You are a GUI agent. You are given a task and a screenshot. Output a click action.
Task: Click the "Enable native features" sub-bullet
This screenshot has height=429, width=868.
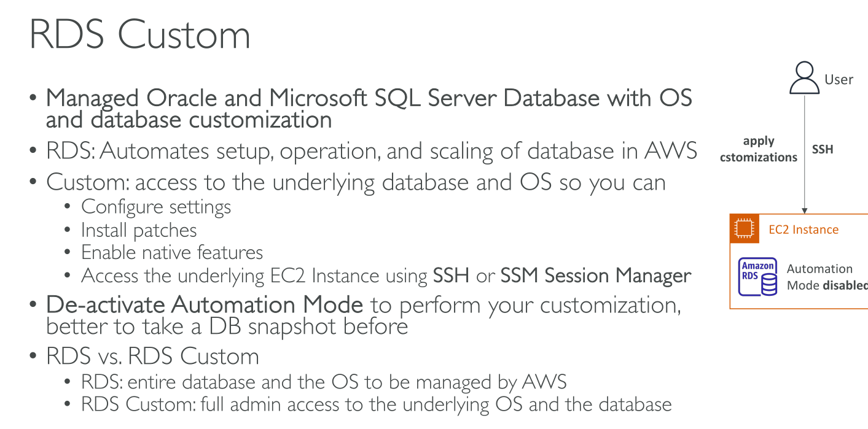point(172,252)
